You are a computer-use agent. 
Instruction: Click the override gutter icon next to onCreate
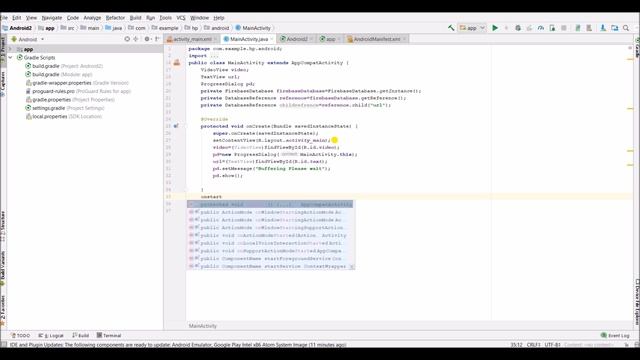click(x=176, y=126)
